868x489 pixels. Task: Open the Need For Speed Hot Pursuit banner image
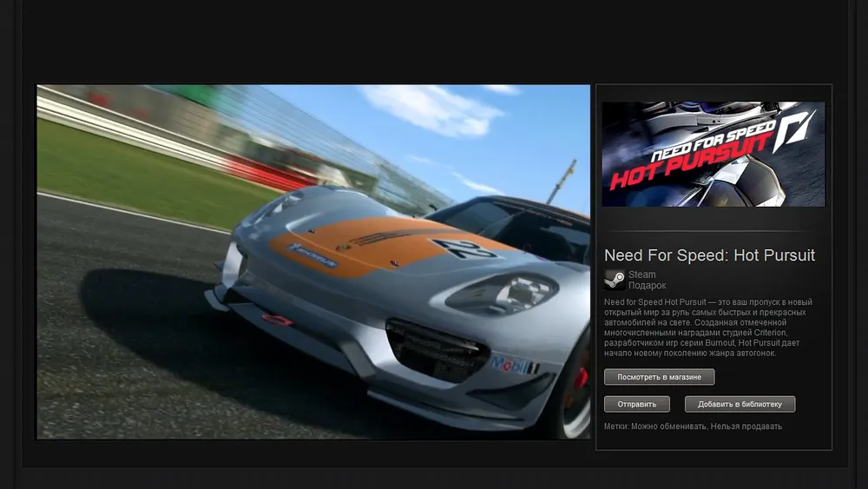pyautogui.click(x=713, y=155)
